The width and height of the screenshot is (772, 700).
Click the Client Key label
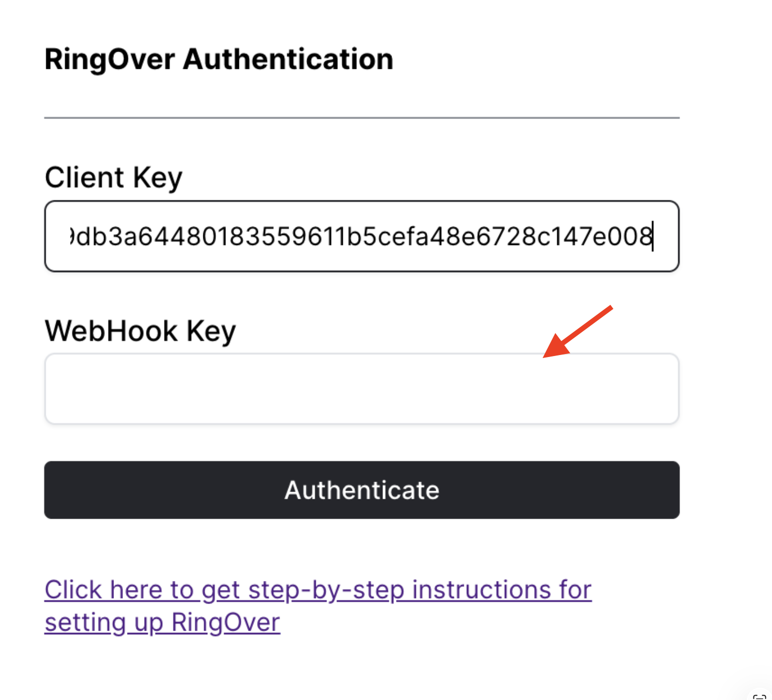113,178
